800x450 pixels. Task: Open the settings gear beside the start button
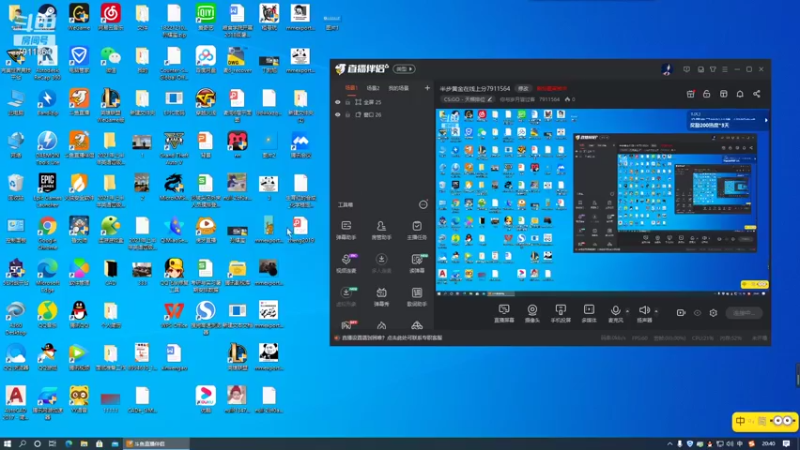click(x=713, y=313)
